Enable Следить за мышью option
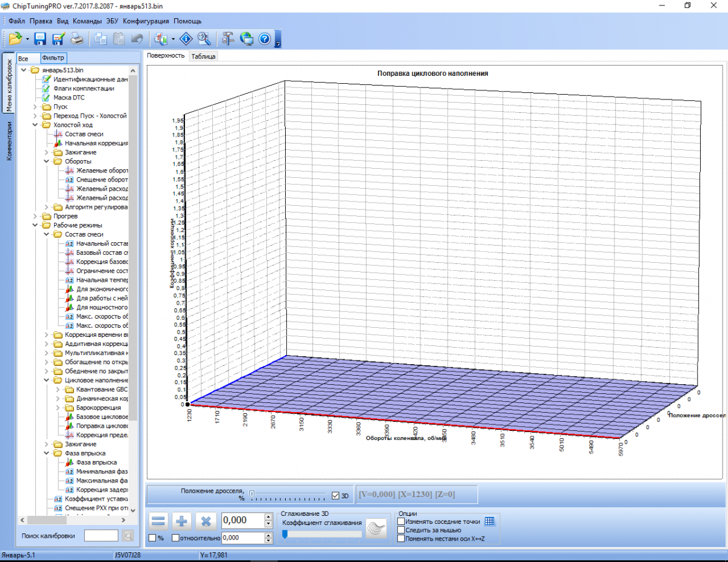 click(401, 530)
